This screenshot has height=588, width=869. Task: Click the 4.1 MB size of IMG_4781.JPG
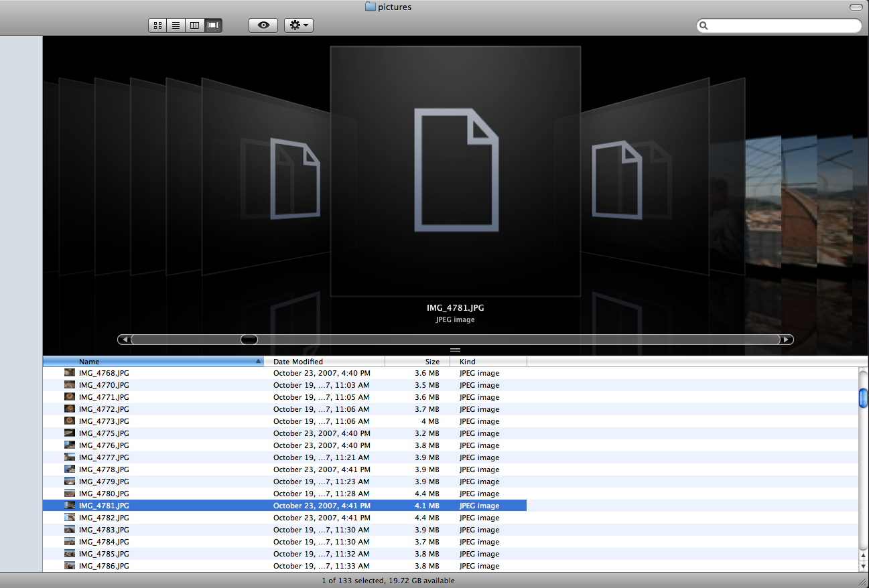pos(427,506)
